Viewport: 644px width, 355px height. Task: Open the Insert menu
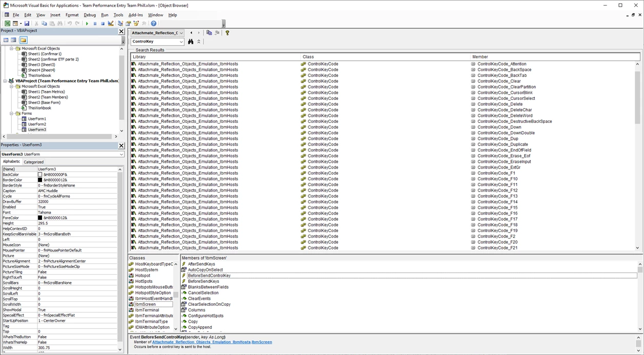[55, 15]
